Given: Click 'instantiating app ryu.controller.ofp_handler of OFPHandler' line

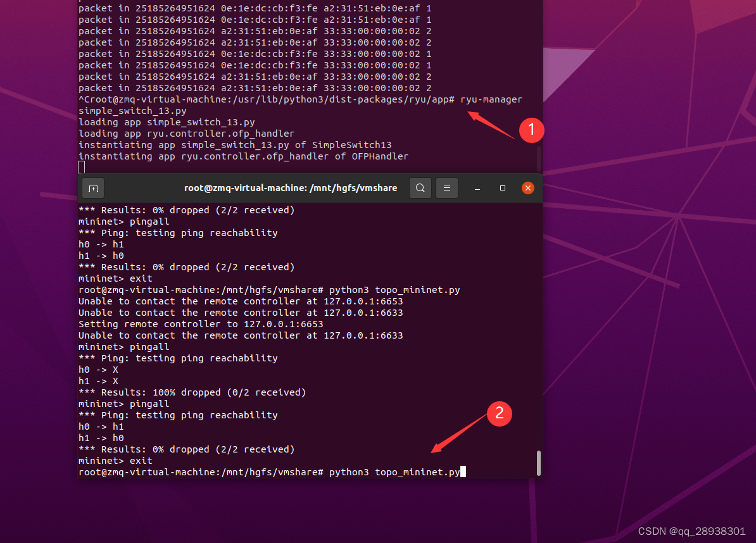Looking at the screenshot, I should click(x=244, y=156).
